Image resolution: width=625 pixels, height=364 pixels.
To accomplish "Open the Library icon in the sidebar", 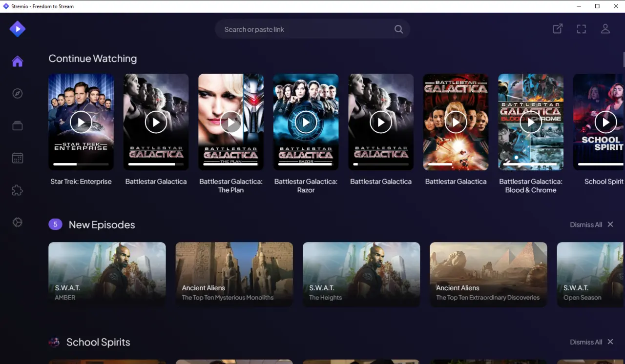I will (18, 126).
